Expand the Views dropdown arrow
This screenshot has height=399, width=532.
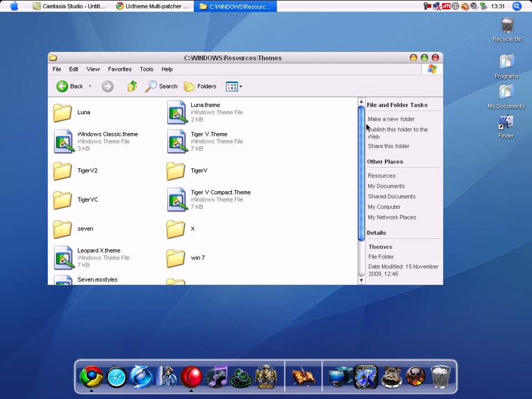coord(241,86)
